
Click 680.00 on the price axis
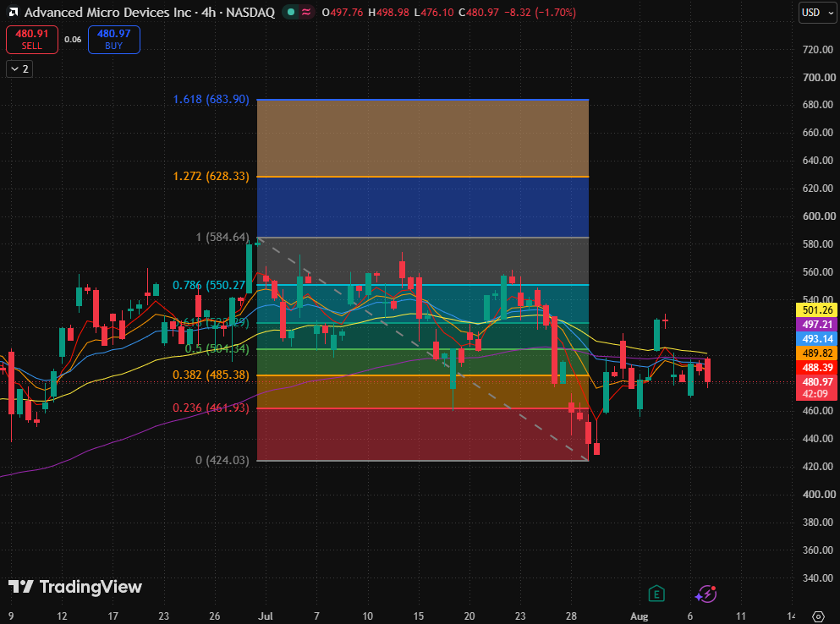coord(818,105)
